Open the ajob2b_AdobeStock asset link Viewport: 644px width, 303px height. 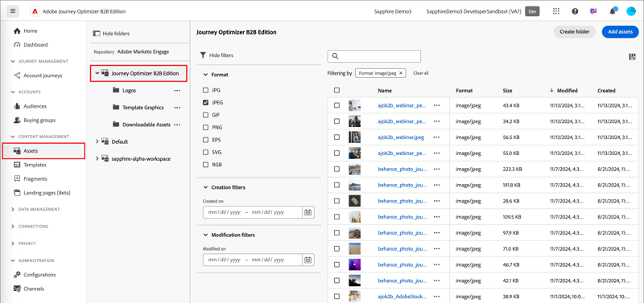(x=402, y=296)
